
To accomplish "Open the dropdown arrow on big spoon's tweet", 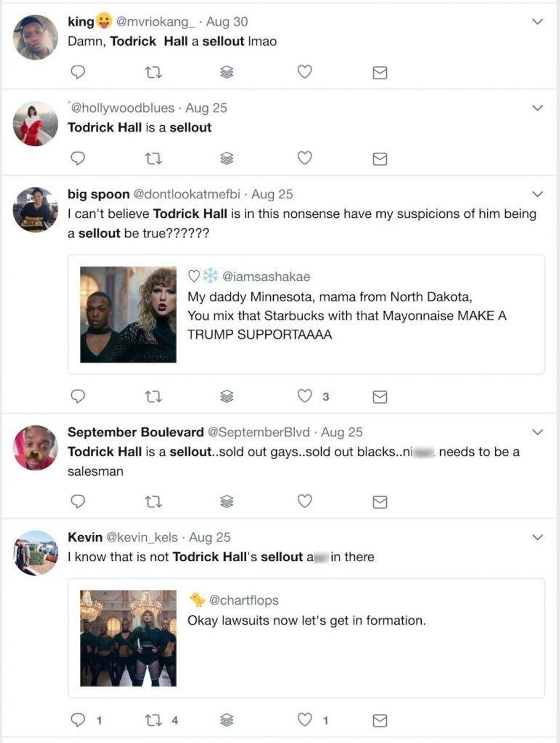I will (x=537, y=194).
